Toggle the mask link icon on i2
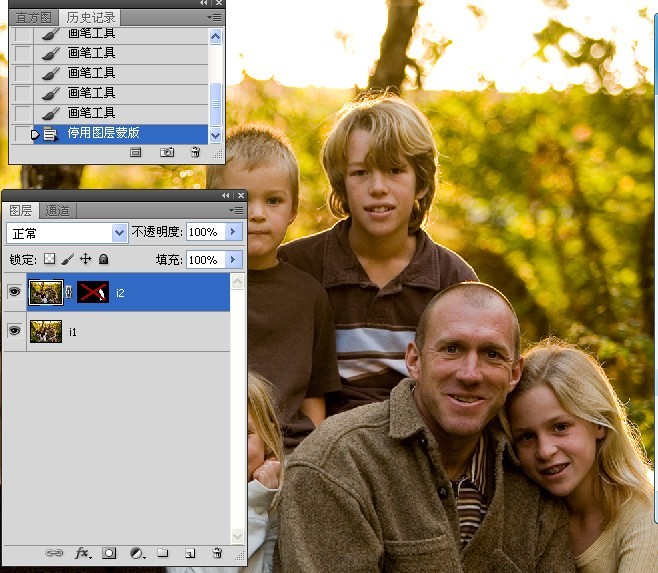 69,292
